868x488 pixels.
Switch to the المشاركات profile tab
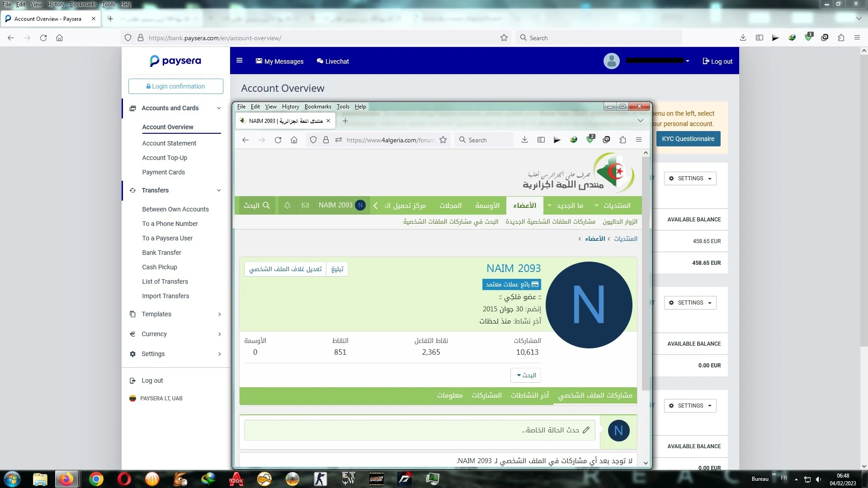(486, 395)
